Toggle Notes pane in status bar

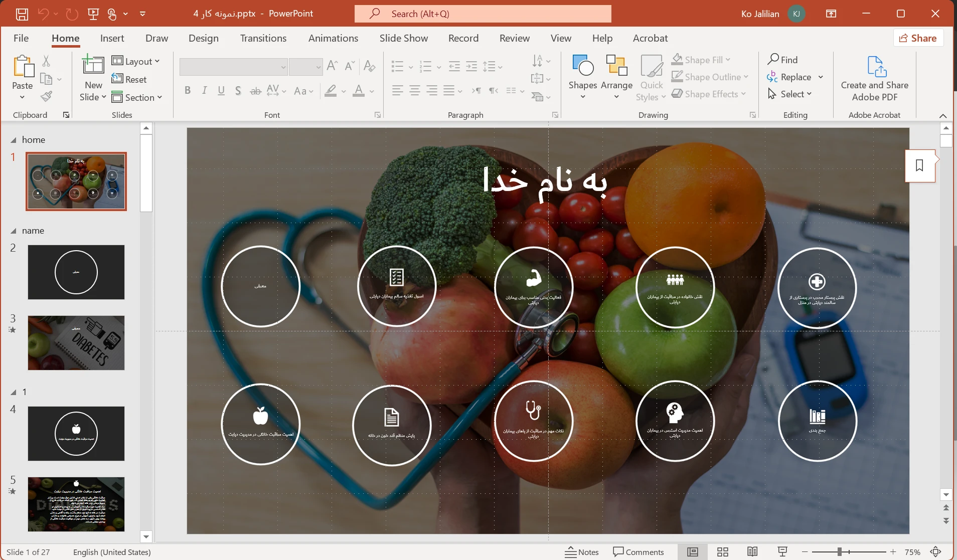(582, 552)
